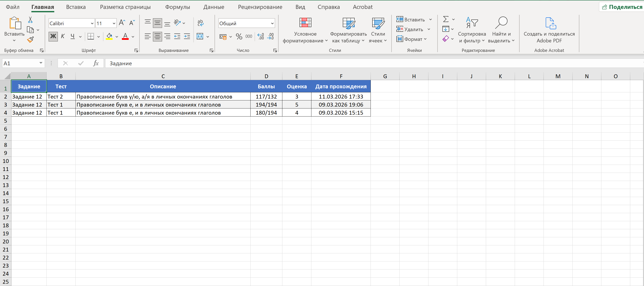Click the Cut scissors icon
This screenshot has width=644, height=286.
(30, 20)
